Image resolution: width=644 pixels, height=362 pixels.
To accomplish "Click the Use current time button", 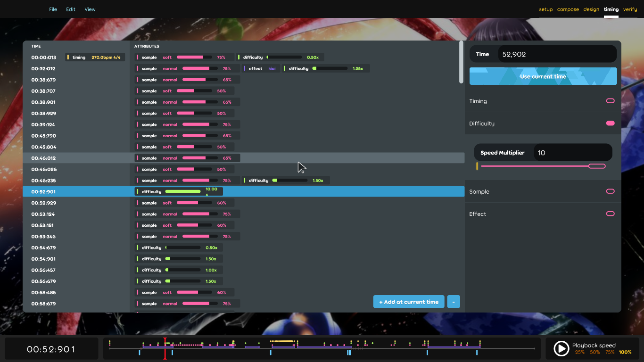I will [543, 76].
